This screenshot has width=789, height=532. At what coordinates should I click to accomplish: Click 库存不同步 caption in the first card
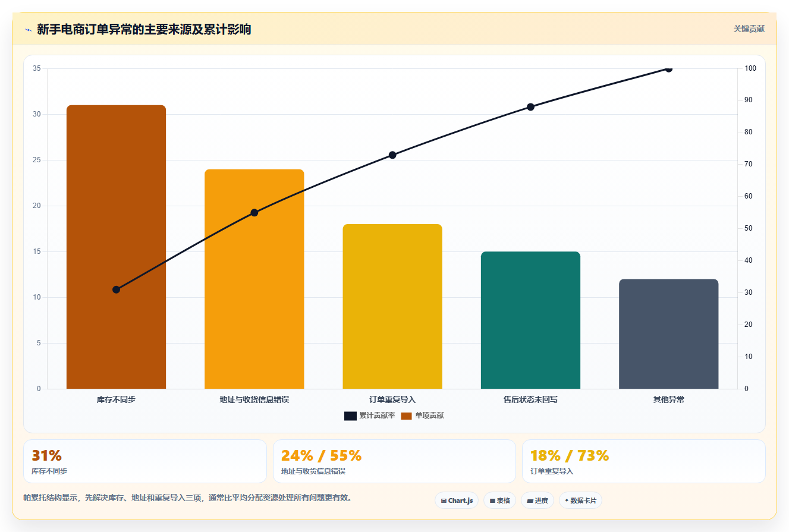pyautogui.click(x=49, y=471)
